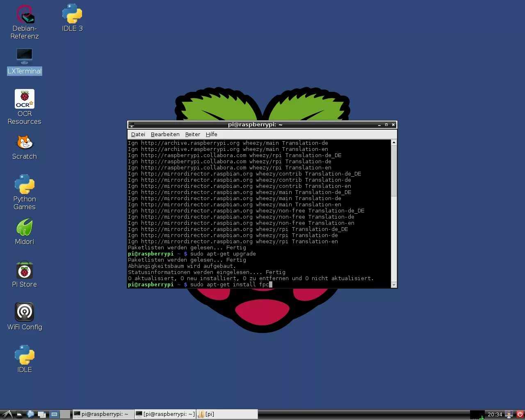Image resolution: width=525 pixels, height=420 pixels.
Task: Select the LXTerminal desktop icon
Action: coord(25,62)
